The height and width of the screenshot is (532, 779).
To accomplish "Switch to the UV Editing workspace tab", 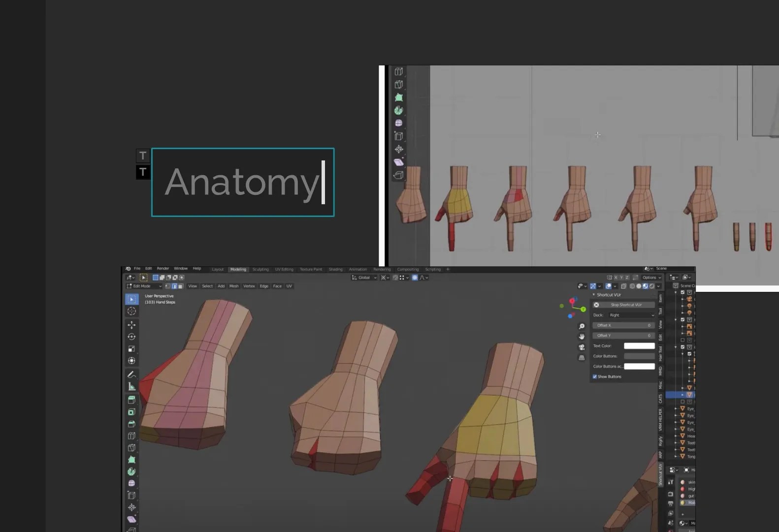I will (284, 269).
